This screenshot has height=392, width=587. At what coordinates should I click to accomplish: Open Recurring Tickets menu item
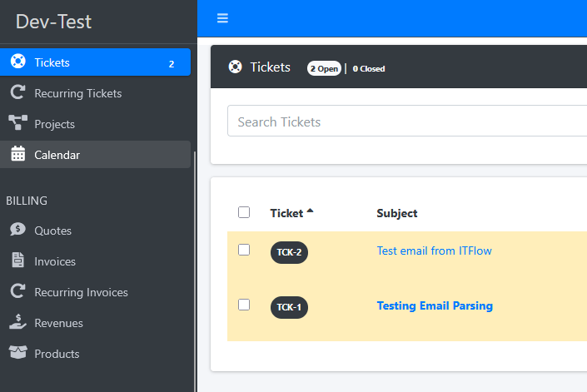[x=95, y=92]
